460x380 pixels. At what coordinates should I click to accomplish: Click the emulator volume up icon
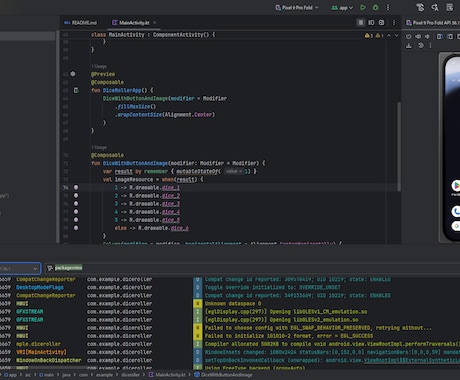tap(418, 36)
